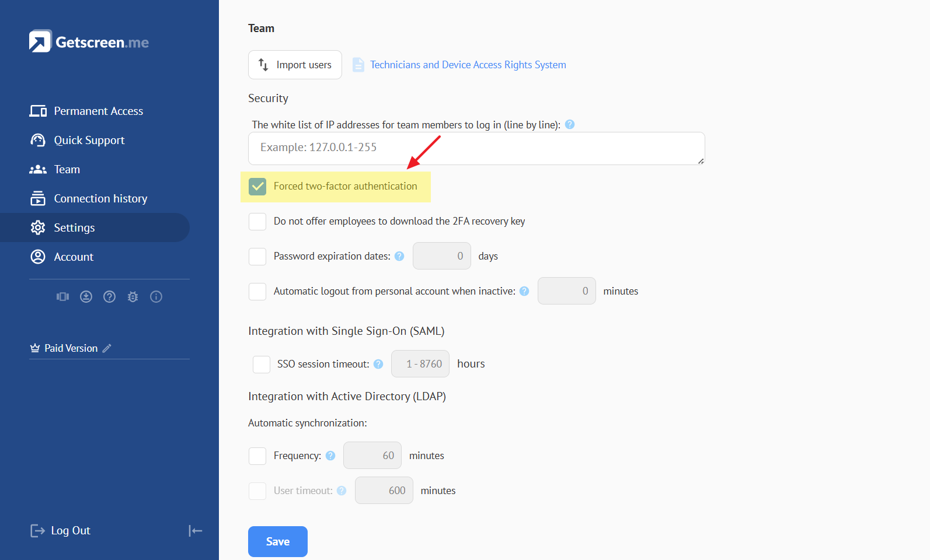Open Permanent Access in the sidebar

click(98, 111)
